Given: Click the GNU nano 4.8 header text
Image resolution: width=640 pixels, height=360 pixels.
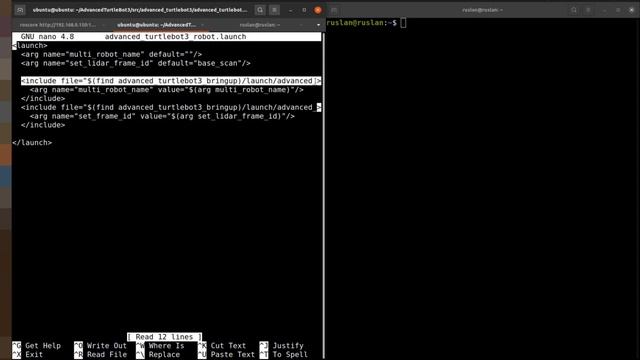Looking at the screenshot, I should (47, 37).
